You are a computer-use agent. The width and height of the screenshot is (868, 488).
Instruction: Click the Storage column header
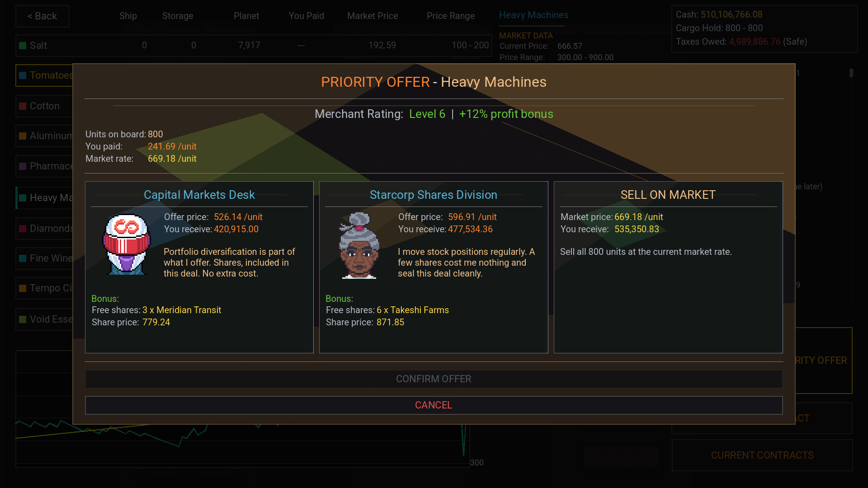178,16
